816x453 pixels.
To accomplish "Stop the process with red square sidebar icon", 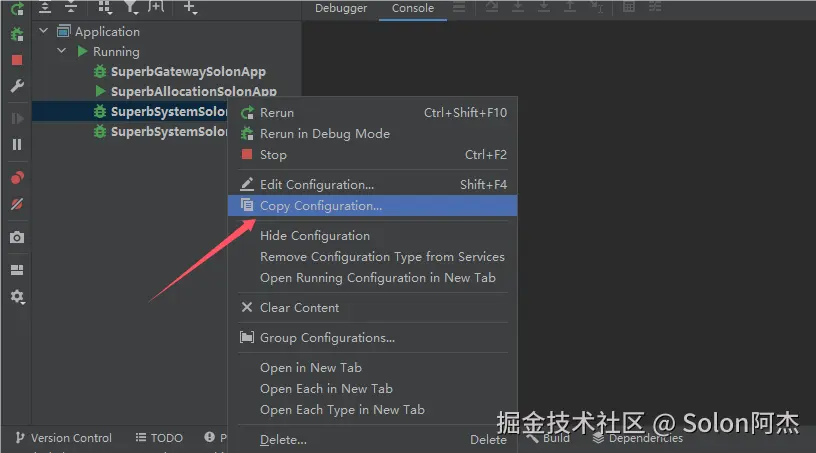I will pos(17,60).
